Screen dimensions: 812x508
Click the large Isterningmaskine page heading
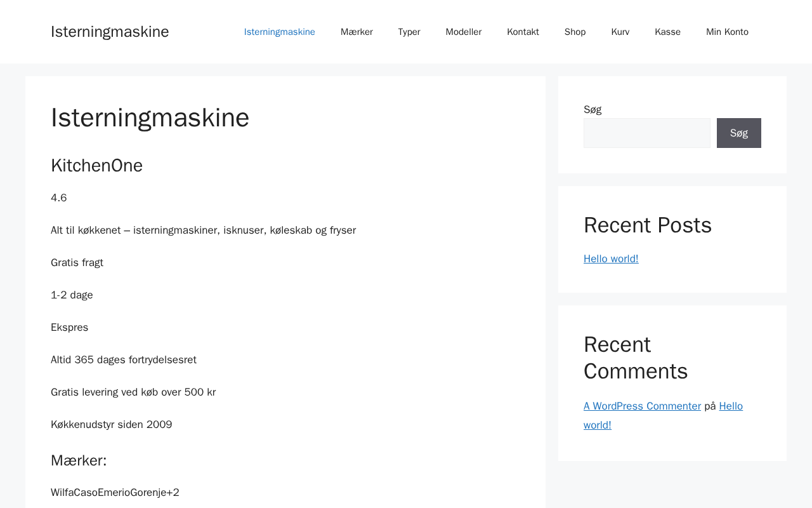(x=150, y=117)
